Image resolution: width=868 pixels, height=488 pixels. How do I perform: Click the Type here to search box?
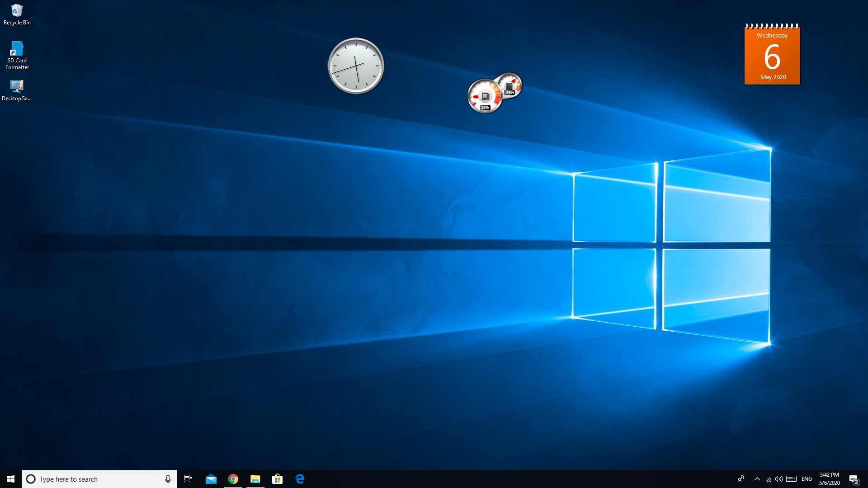[99, 479]
